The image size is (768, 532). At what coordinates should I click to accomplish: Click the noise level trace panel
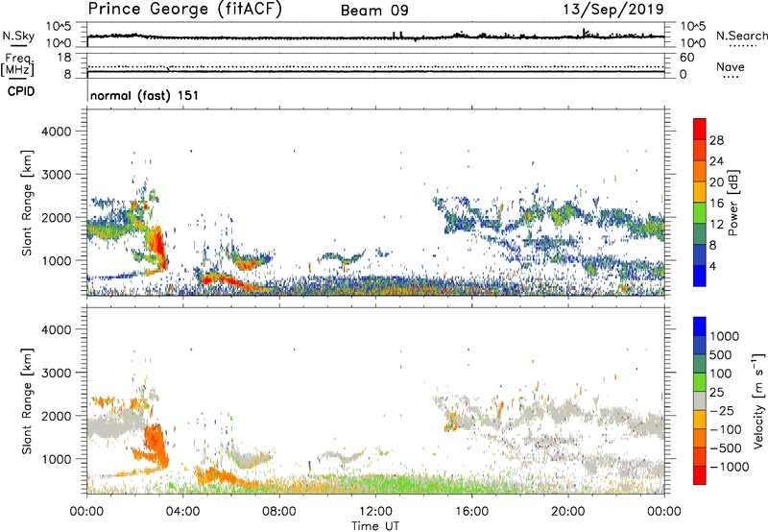pyautogui.click(x=375, y=35)
